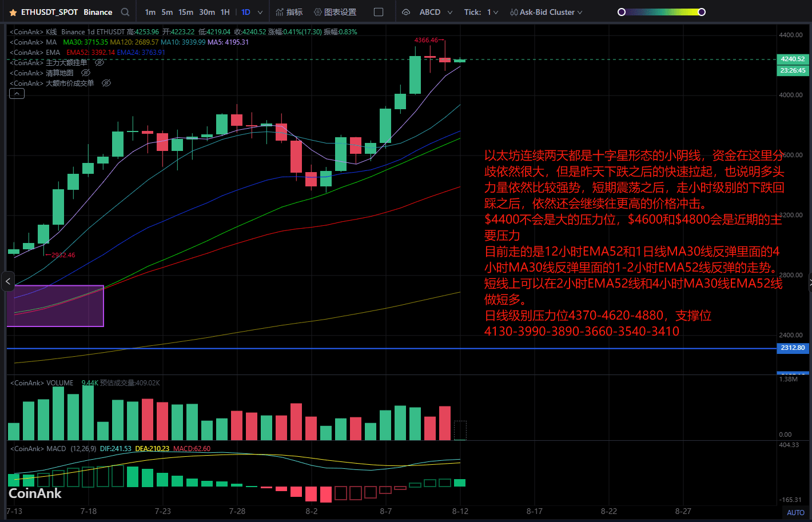Open the Ask-Bid Cluster dropdown

click(546, 12)
